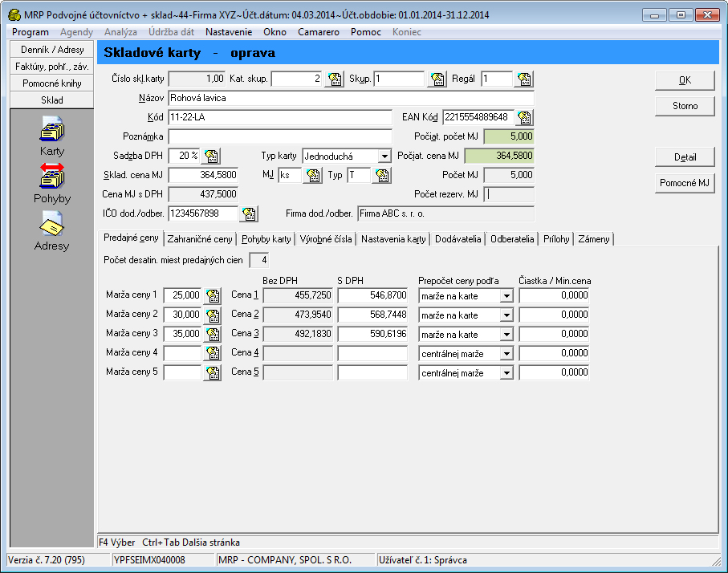Click lookup icon for Marža ceny 4

tap(213, 353)
